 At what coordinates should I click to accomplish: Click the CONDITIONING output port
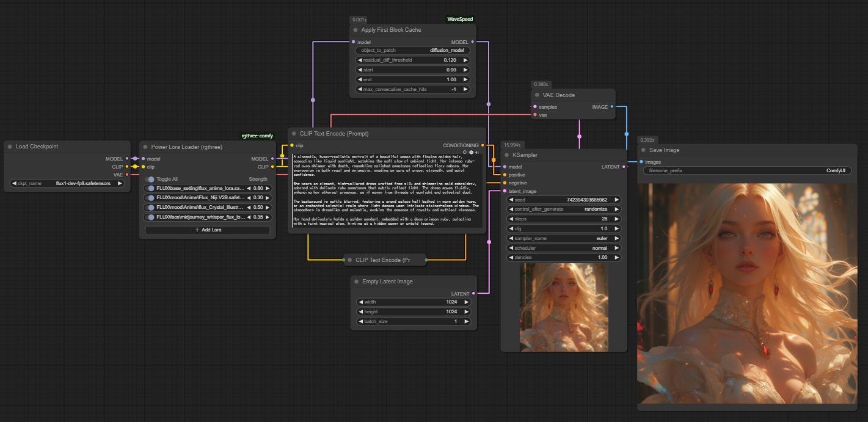pos(483,145)
